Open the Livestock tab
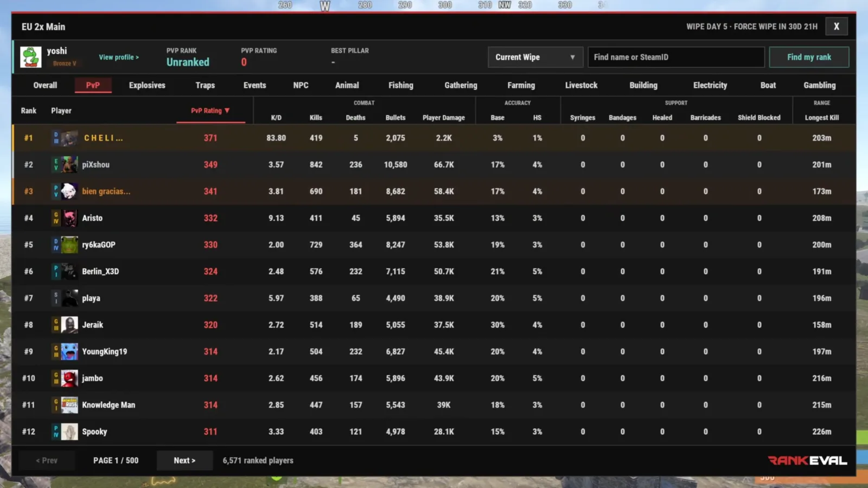 tap(581, 85)
